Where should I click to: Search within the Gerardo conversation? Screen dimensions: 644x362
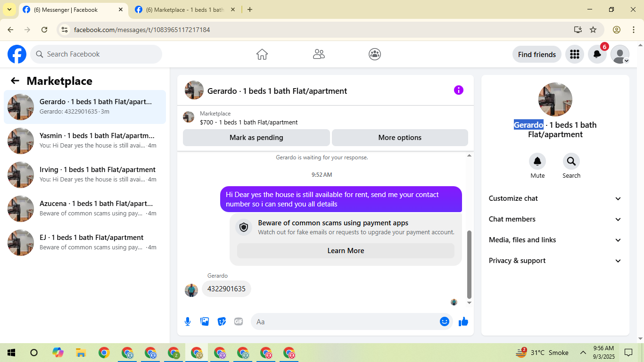coord(571,162)
